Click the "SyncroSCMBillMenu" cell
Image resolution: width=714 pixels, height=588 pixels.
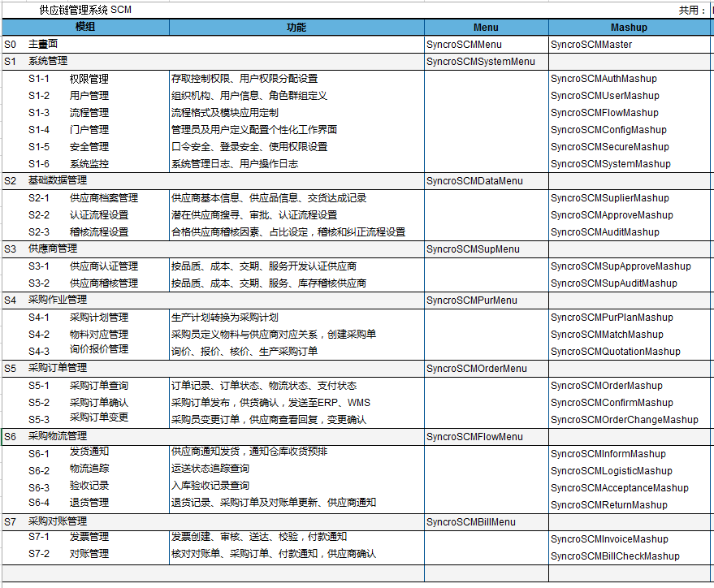[471, 522]
